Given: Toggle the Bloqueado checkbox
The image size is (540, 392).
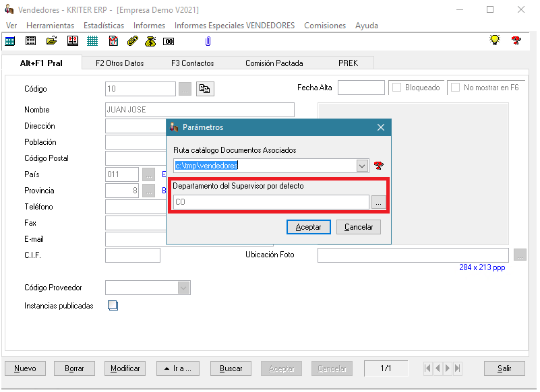Looking at the screenshot, I should [x=396, y=88].
